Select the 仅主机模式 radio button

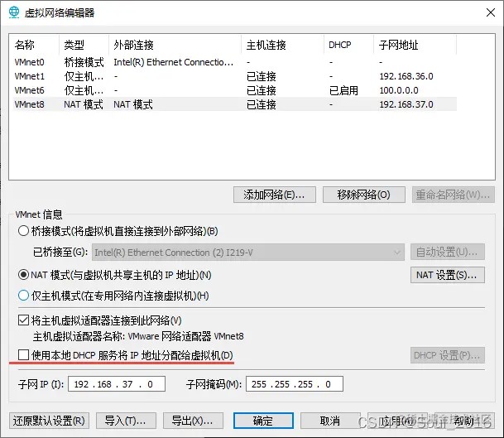coord(23,296)
